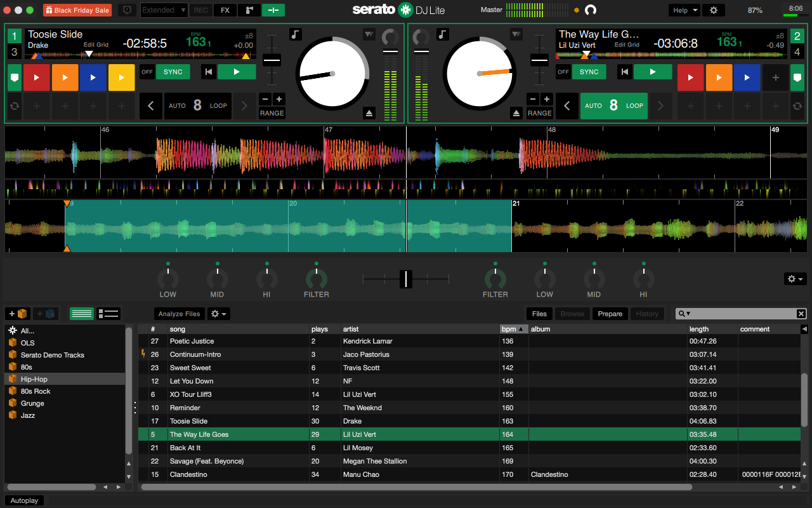This screenshot has height=508, width=812.
Task: Open the Files panel tab
Action: pos(539,314)
